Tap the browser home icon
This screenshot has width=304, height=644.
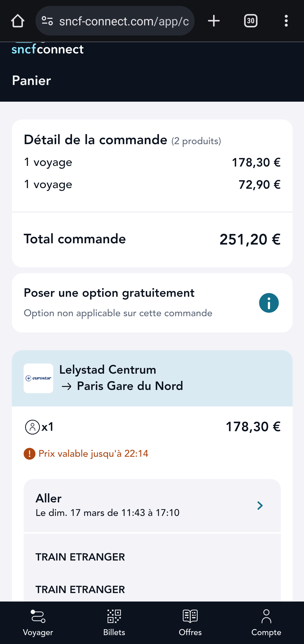(x=18, y=21)
